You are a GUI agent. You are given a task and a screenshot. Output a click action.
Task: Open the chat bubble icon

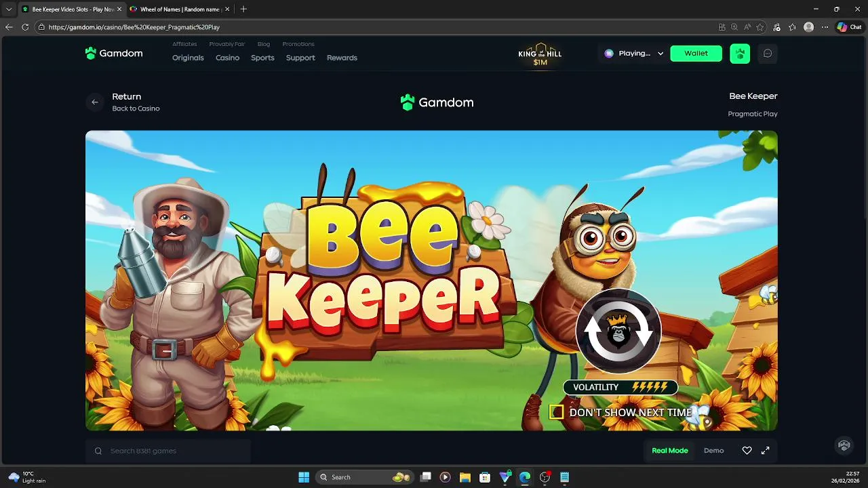(768, 54)
